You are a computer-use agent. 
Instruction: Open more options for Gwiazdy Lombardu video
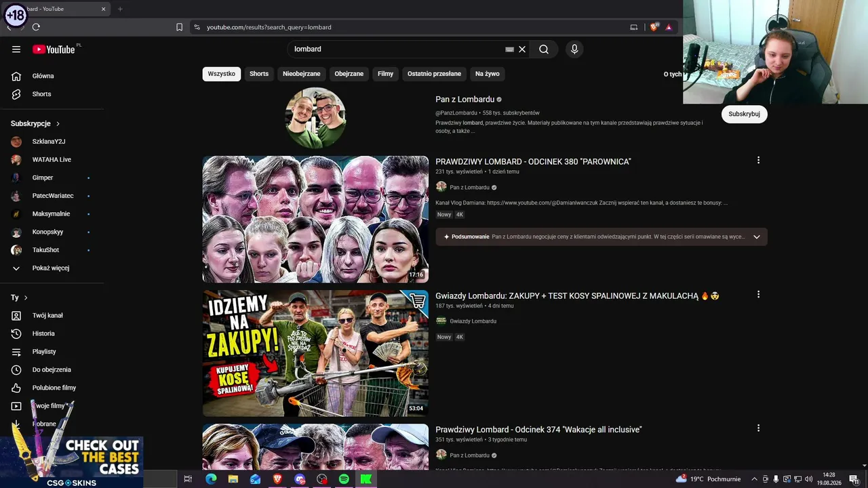point(758,295)
